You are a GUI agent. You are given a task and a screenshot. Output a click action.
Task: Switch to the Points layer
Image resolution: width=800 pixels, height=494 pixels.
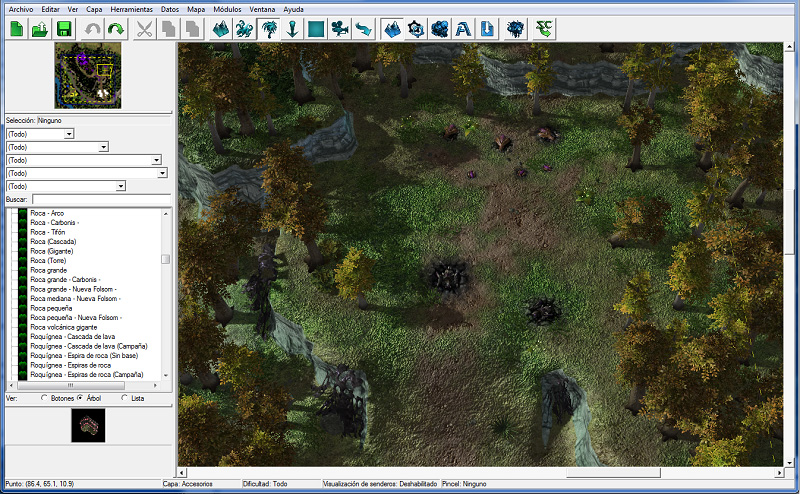click(292, 29)
